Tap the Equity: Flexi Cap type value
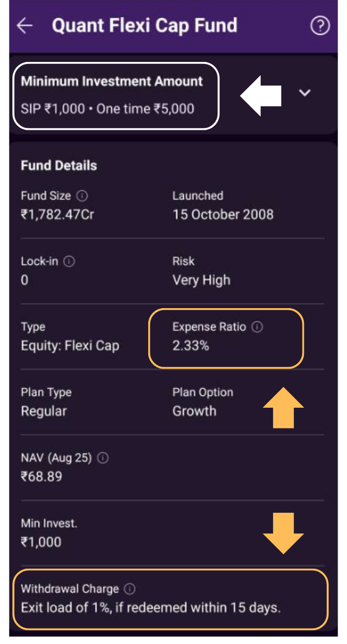 (70, 346)
